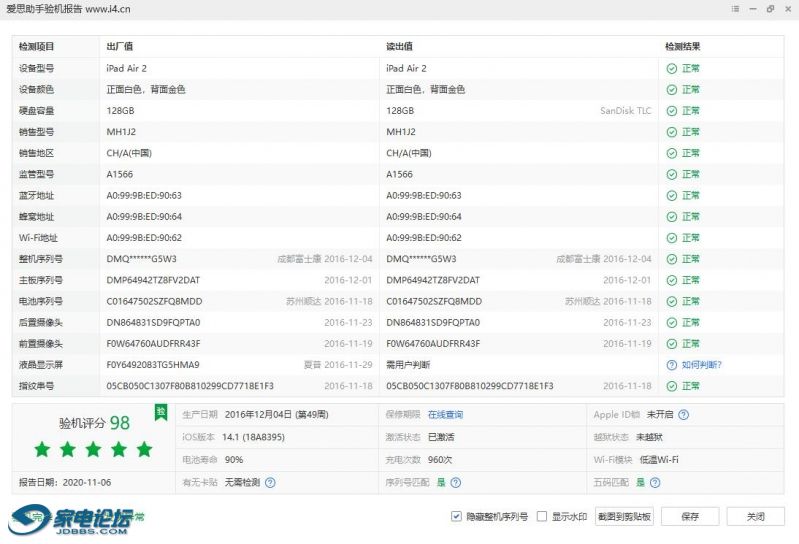Click the read value CH/A(中国)
The height and width of the screenshot is (544, 799).
coord(409,153)
